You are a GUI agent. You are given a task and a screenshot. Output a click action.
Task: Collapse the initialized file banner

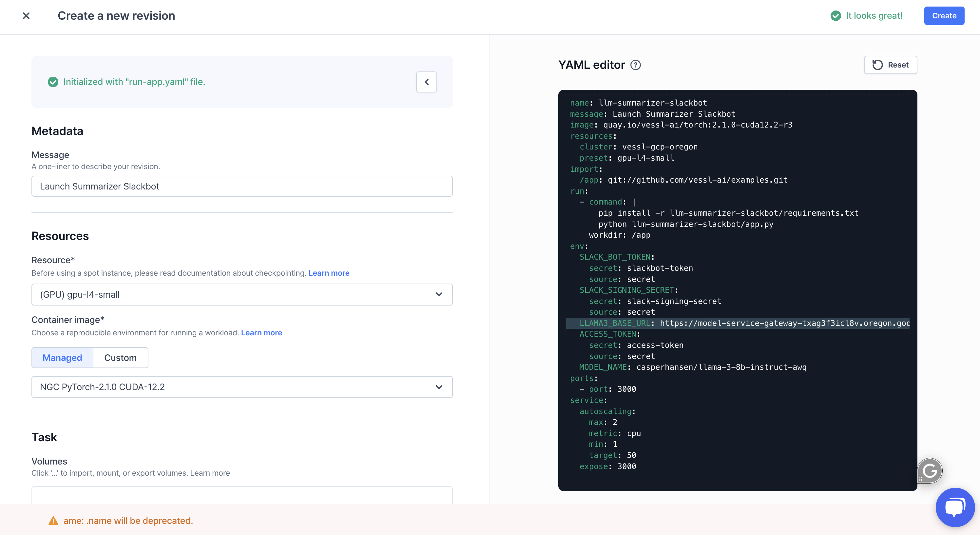click(426, 82)
